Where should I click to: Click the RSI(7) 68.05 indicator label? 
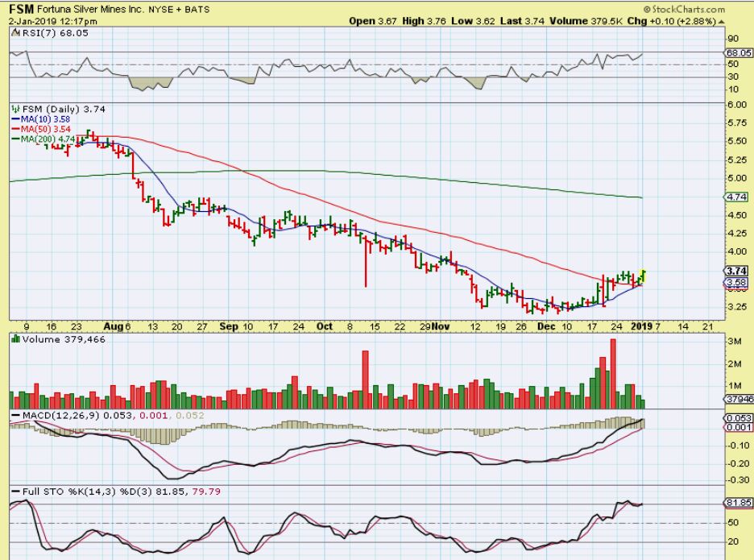point(56,33)
